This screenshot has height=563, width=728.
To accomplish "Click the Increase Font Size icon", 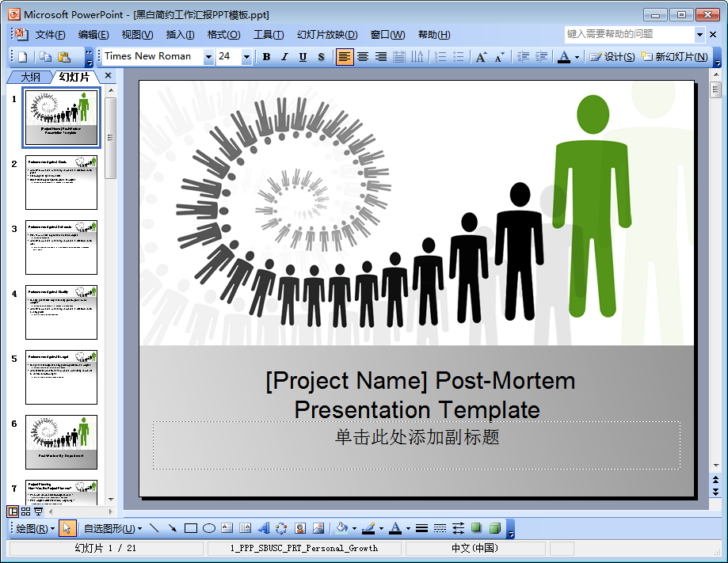I will tap(481, 57).
